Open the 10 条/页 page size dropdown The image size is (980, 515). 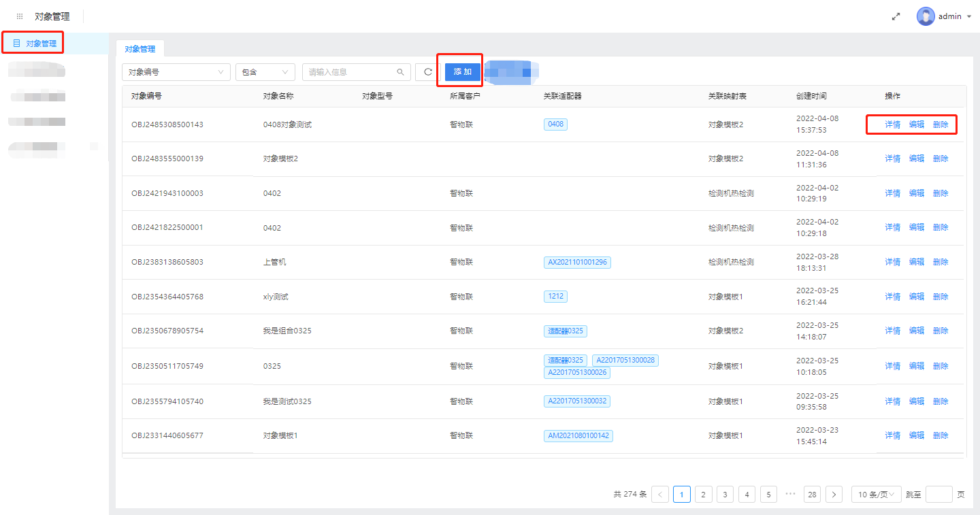[x=877, y=495]
